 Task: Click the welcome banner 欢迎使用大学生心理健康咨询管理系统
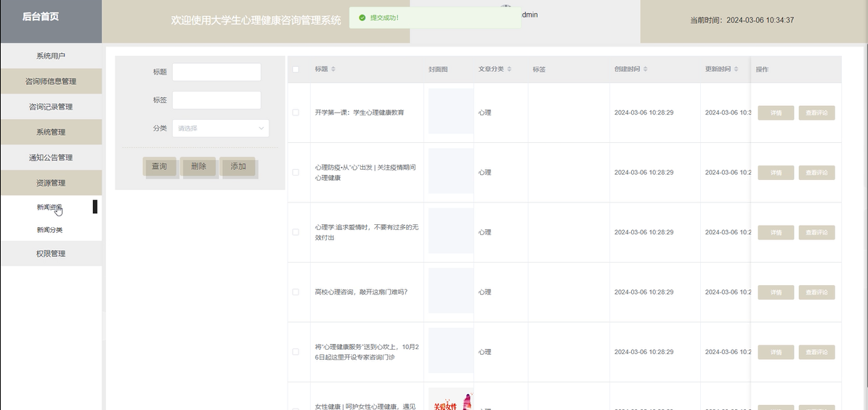click(256, 20)
